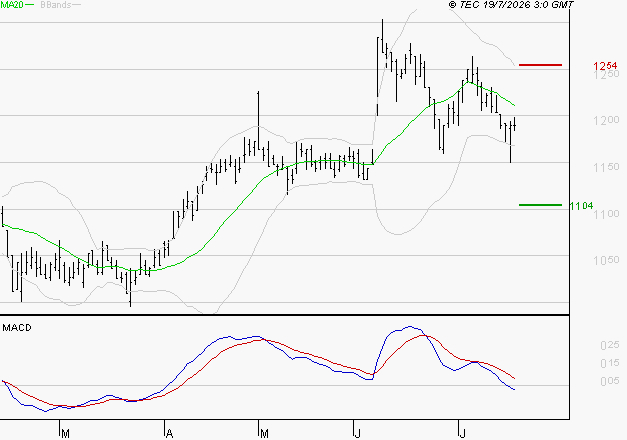This screenshot has height=440, width=627.
Task: Click the 1050 price axis label
Action: [x=607, y=260]
